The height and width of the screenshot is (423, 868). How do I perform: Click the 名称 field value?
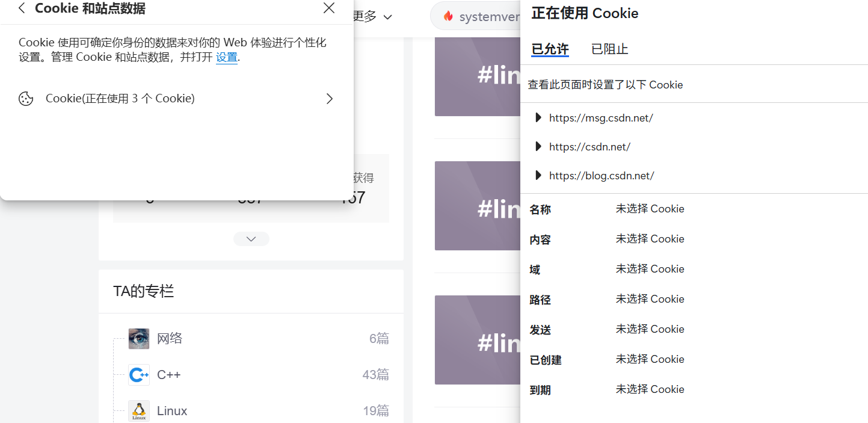point(650,209)
